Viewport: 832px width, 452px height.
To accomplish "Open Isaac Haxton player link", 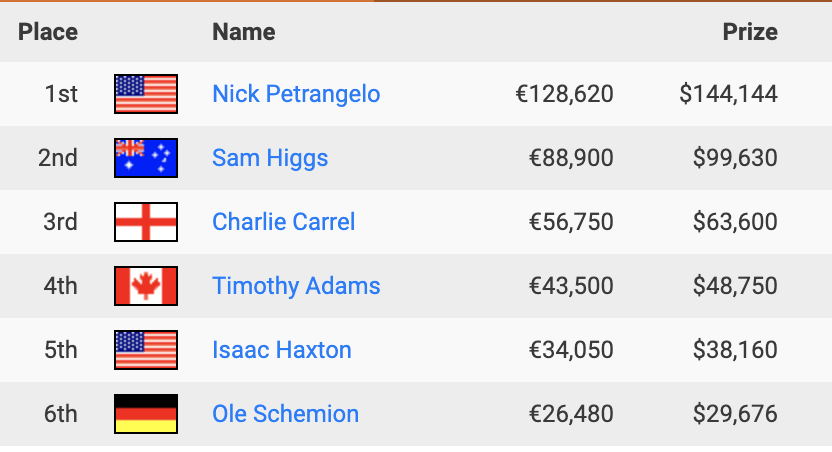I will pyautogui.click(x=282, y=350).
